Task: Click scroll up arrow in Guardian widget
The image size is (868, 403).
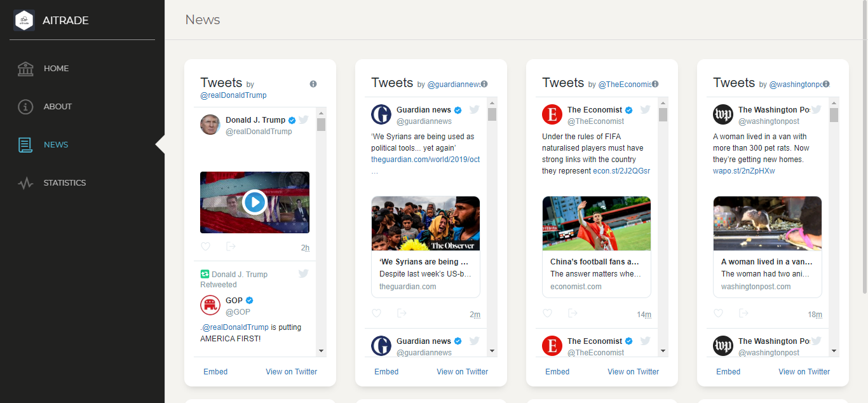Action: pyautogui.click(x=492, y=103)
